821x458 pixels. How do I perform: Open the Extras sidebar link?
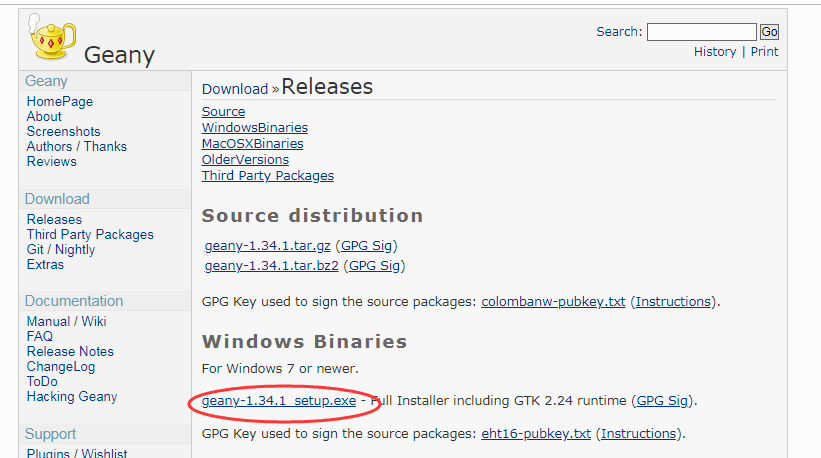coord(45,264)
